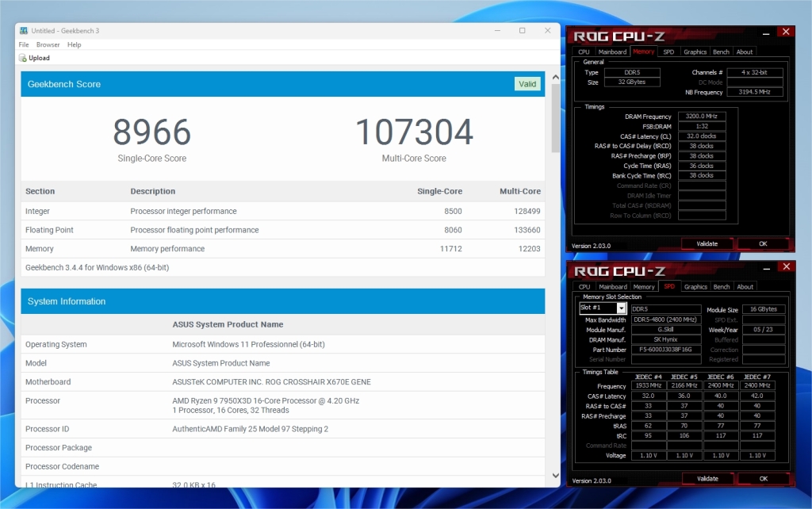Select Graphics tab in lower CPU-Z window

(x=695, y=287)
